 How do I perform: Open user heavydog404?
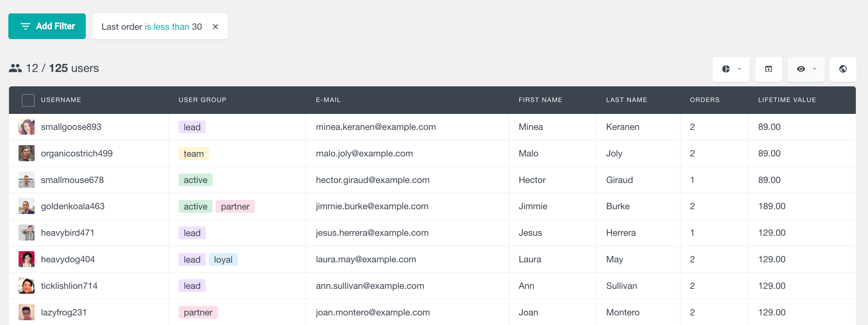click(68, 259)
